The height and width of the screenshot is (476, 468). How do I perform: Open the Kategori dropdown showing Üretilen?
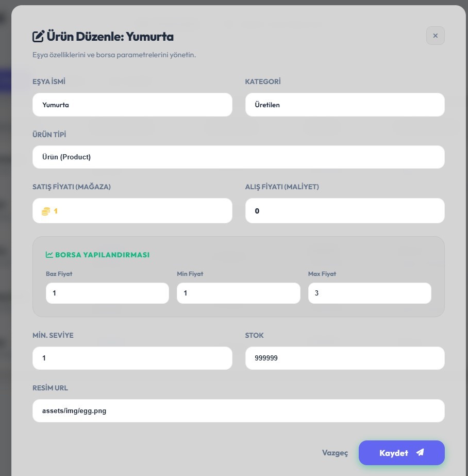[344, 105]
